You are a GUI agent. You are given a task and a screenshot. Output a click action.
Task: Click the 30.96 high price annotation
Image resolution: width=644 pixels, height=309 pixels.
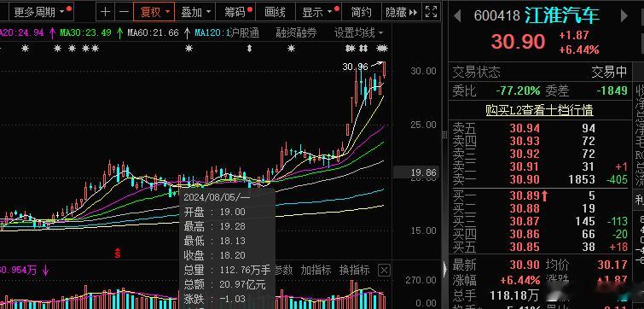pyautogui.click(x=356, y=67)
